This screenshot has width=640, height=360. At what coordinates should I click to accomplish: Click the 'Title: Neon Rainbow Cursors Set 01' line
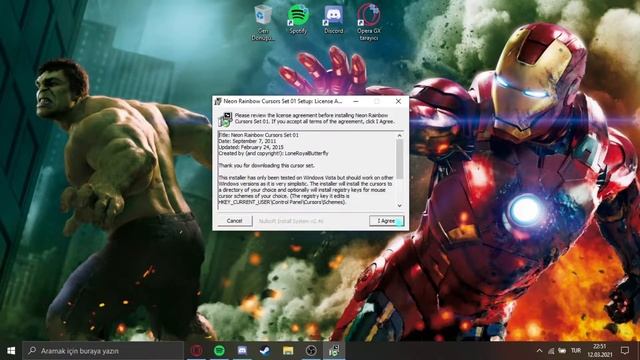259,135
